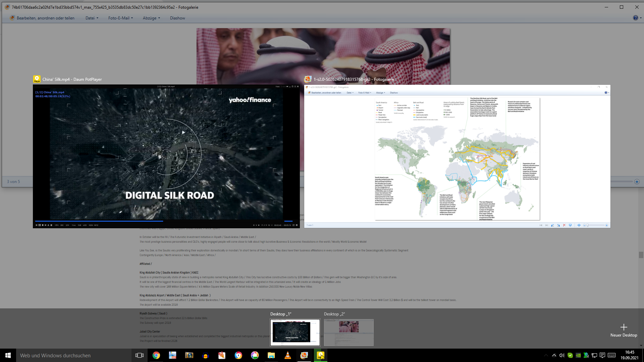Open Picasa from the taskbar

[255, 355]
